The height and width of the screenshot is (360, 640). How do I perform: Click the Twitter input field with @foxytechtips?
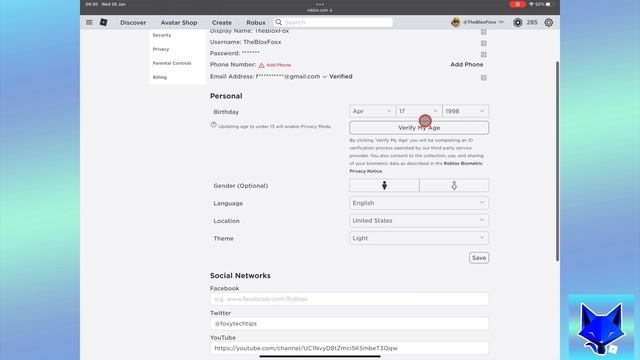[349, 323]
